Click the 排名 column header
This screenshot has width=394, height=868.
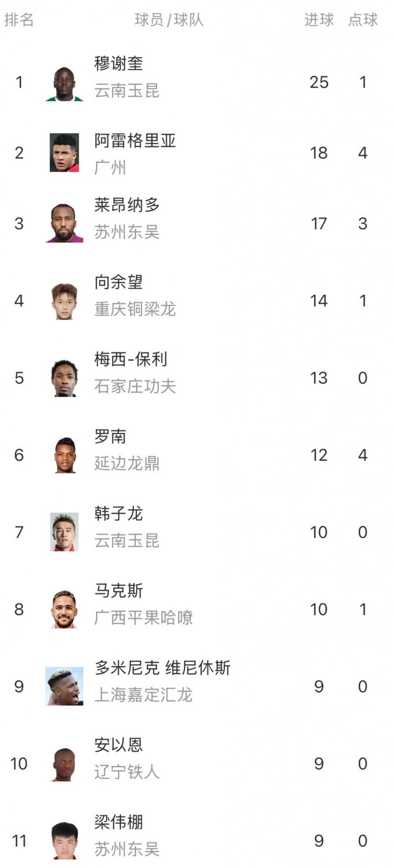coord(19,20)
